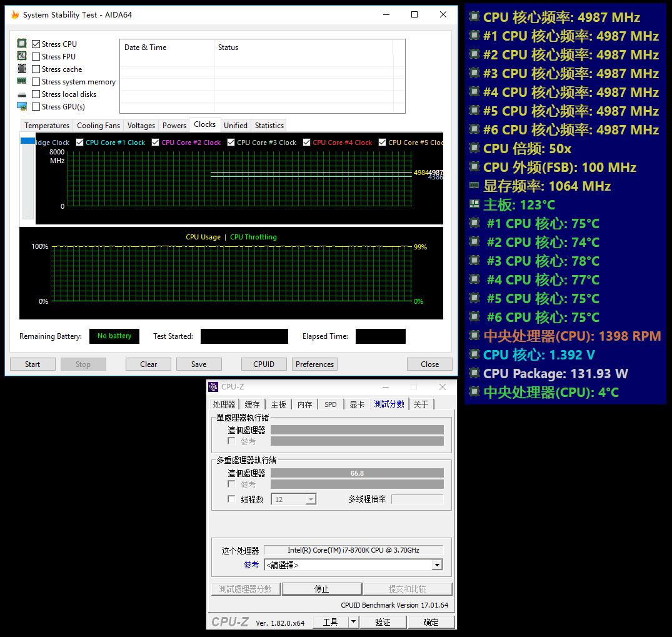Click chip icon beside CPU 核心频率 4987 MHz top row
Viewport: 672px width, 637px height.
click(474, 16)
